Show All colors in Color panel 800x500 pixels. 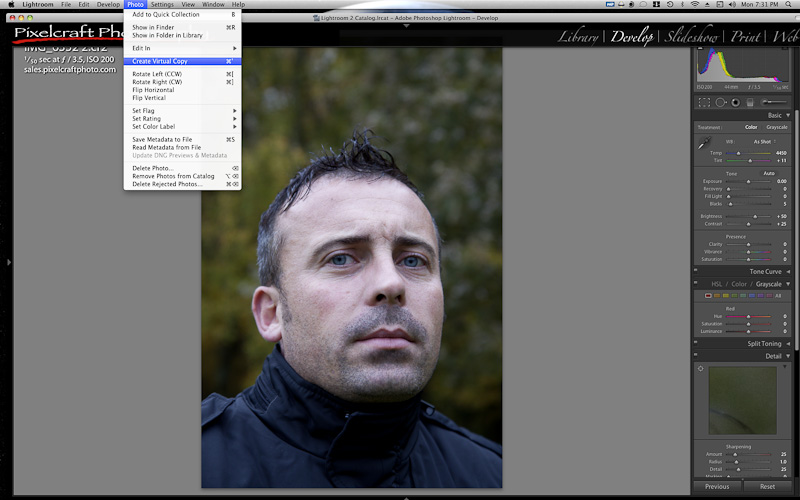pos(778,296)
